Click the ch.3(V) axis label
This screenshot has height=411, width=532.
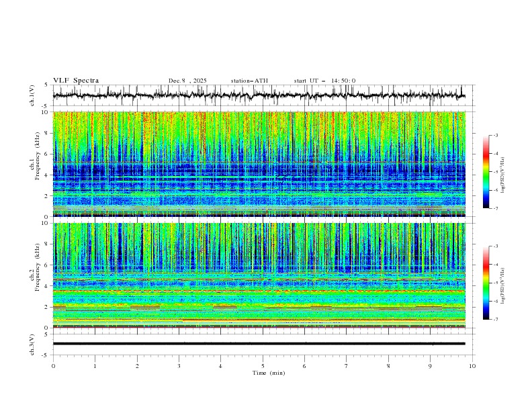[33, 343]
